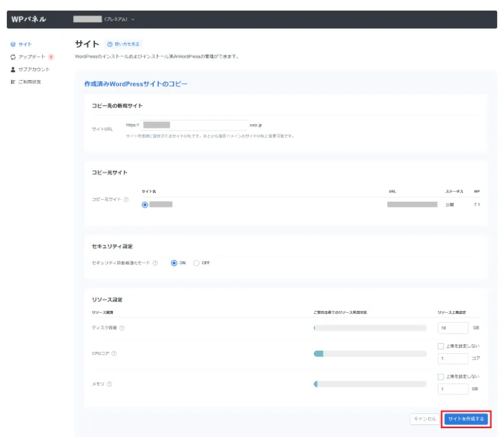Click the question icon next to メモリ
This screenshot has height=437, width=504.
click(x=109, y=384)
